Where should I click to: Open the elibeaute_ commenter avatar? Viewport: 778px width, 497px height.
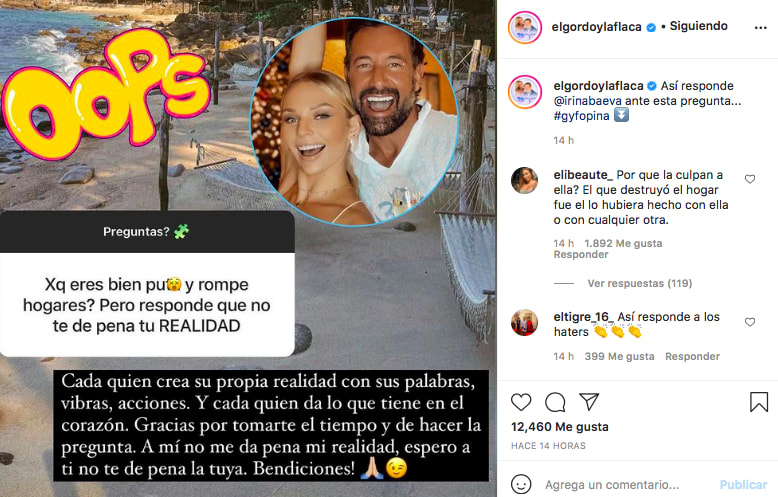[x=524, y=180]
